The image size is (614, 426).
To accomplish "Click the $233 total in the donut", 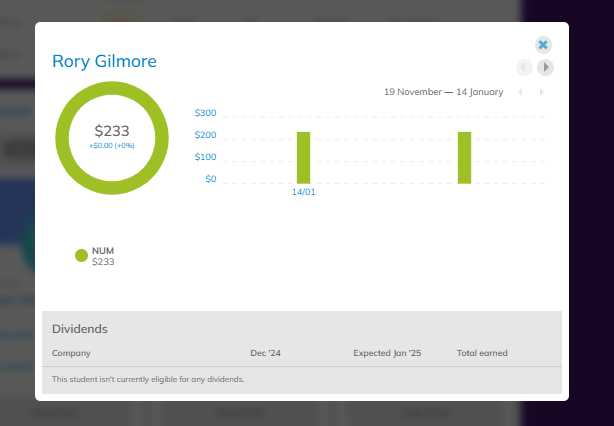I will [x=112, y=131].
